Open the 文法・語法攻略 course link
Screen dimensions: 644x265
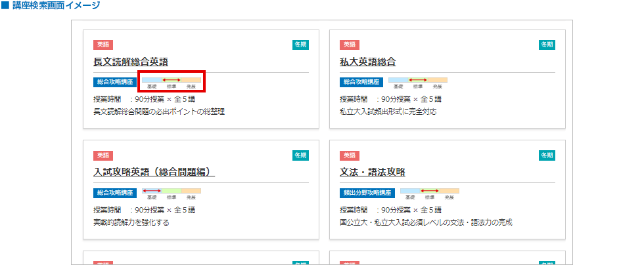(x=372, y=173)
